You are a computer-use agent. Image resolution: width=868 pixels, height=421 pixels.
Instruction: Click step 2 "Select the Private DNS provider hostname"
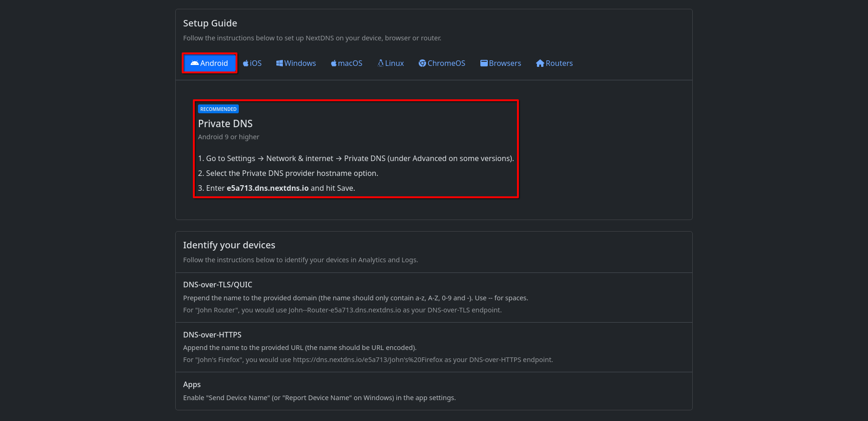tap(288, 173)
